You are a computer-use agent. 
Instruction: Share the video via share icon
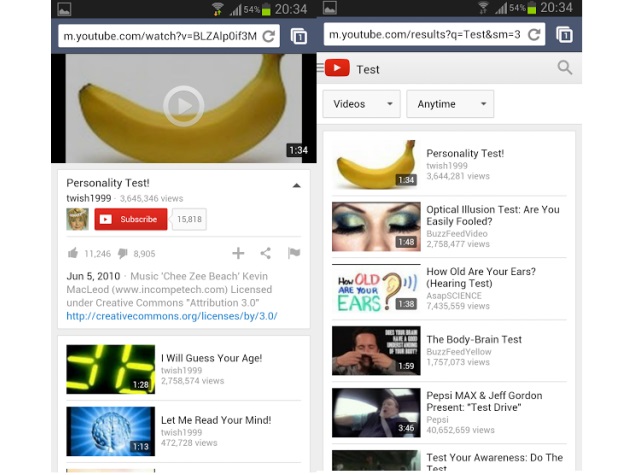point(266,253)
